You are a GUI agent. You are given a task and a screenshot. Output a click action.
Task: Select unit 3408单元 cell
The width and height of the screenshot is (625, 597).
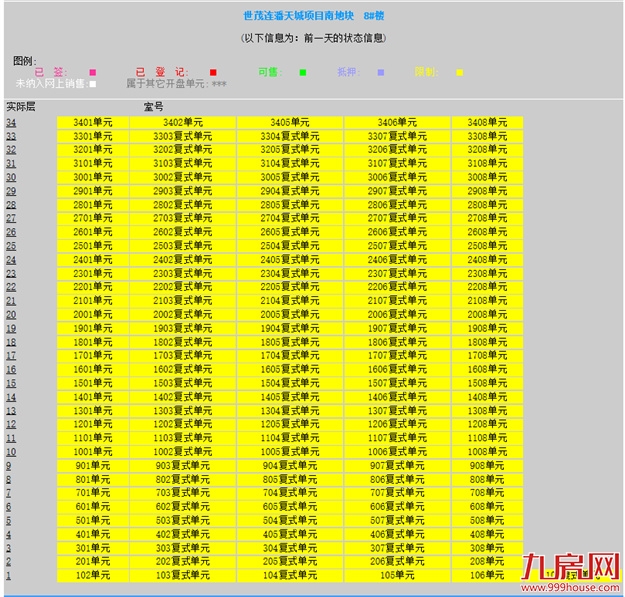coord(487,123)
